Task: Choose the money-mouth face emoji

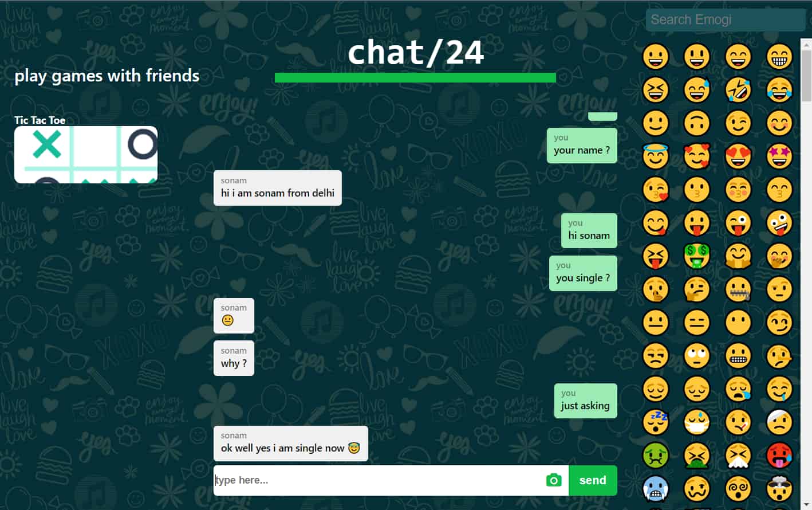Action: click(x=697, y=256)
